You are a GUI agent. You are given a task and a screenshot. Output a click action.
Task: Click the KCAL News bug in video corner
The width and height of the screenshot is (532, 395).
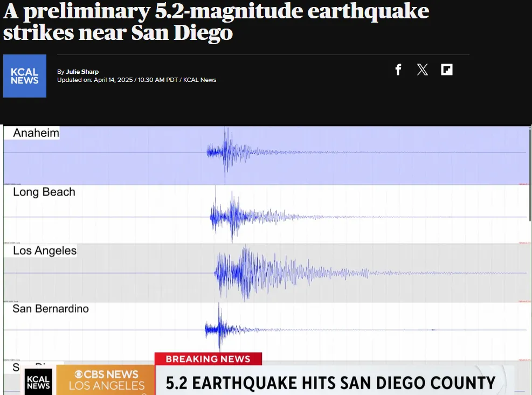tap(38, 382)
